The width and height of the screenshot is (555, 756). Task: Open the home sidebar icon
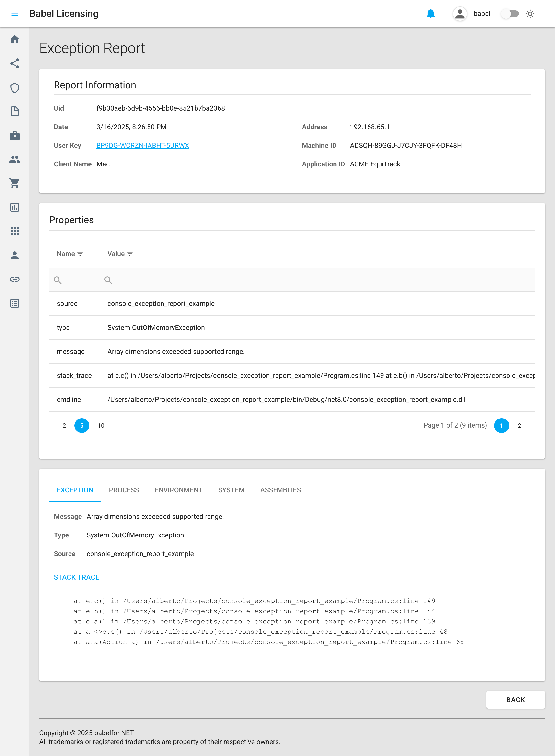pos(14,39)
